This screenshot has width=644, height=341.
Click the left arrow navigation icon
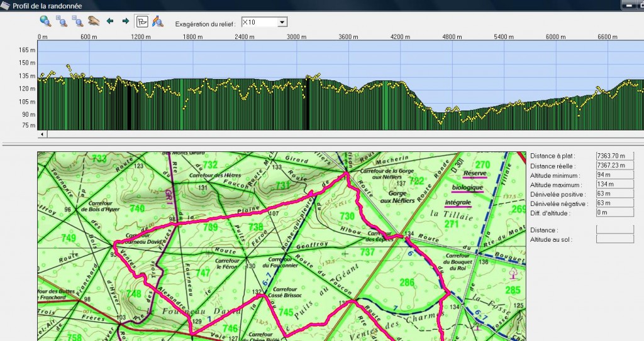pyautogui.click(x=110, y=21)
